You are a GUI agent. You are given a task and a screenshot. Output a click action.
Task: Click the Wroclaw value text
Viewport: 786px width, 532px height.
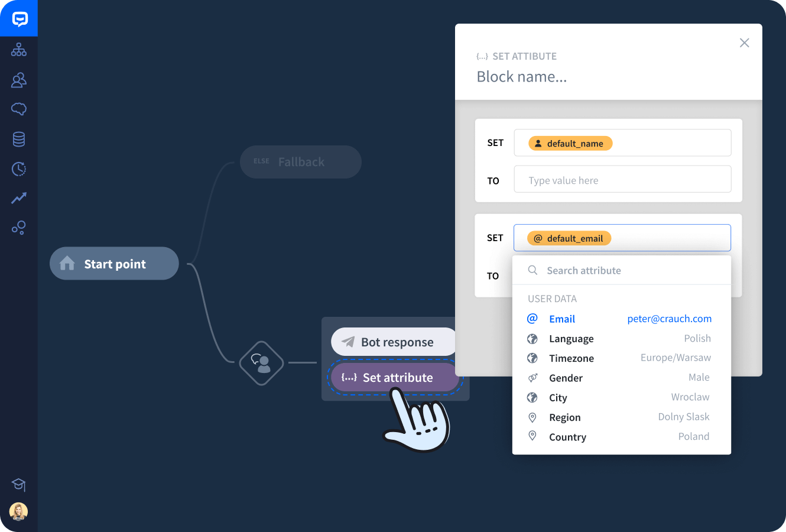click(x=690, y=397)
